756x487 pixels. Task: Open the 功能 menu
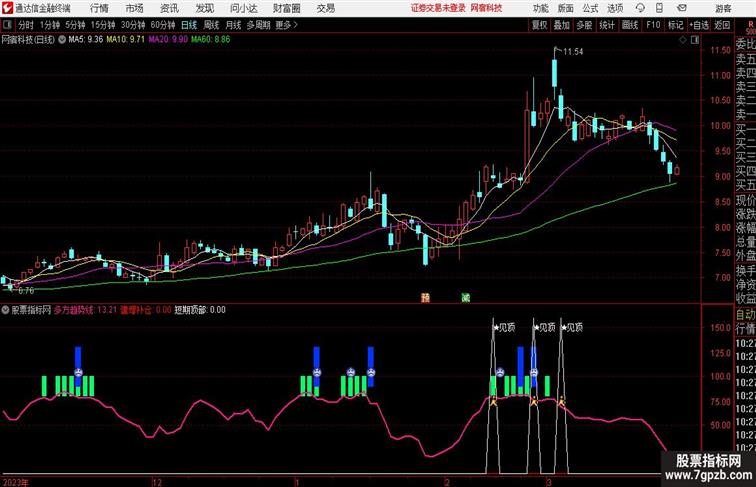540,8
